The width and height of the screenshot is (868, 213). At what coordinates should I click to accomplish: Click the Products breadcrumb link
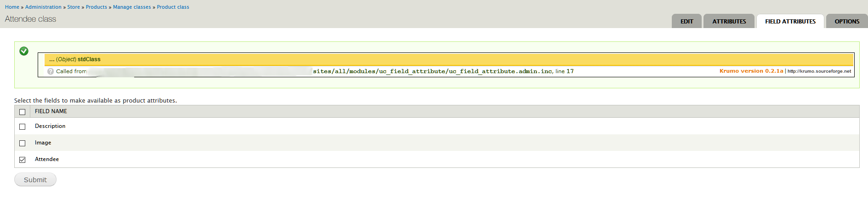pyautogui.click(x=96, y=7)
